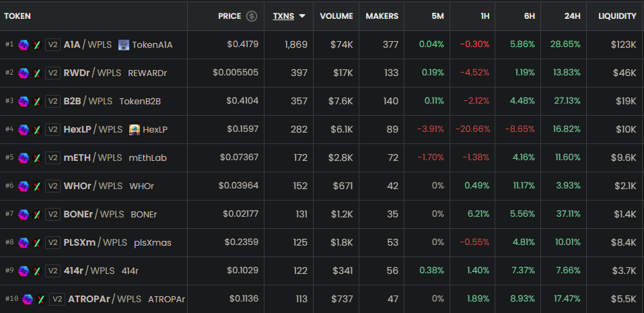Open the PLSXm / WPLS pair

point(95,242)
